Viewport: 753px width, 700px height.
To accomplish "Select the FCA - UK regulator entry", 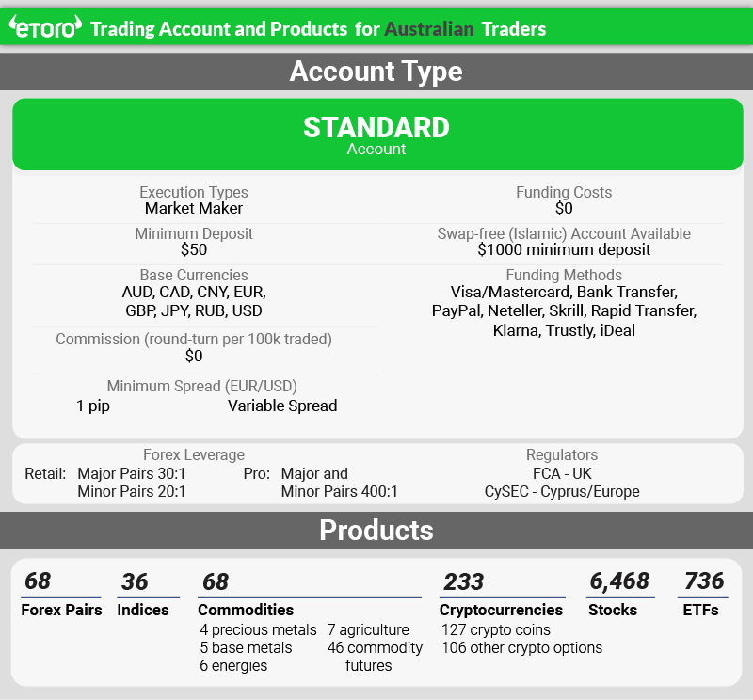I will pos(566,473).
